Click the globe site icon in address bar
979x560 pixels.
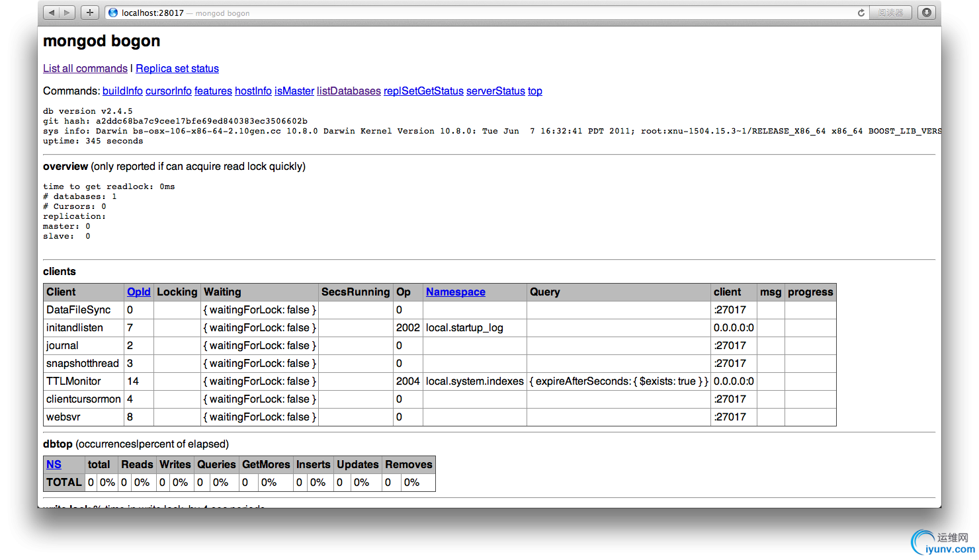tap(113, 13)
